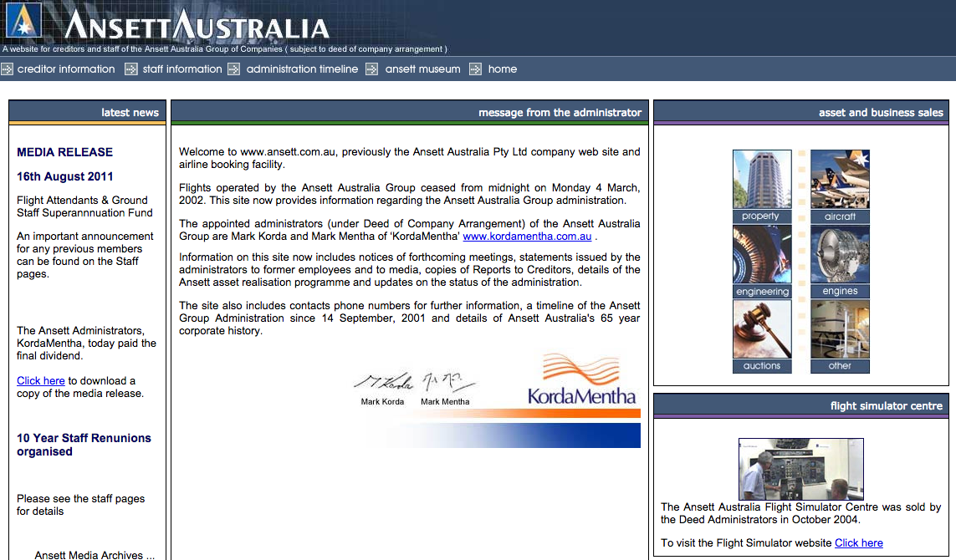Click here to download media release
Screen dimensions: 956x560
pyautogui.click(x=40, y=381)
